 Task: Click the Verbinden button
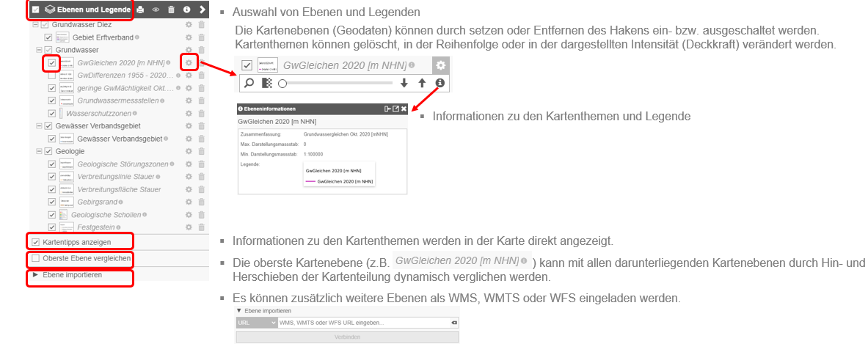click(x=348, y=337)
